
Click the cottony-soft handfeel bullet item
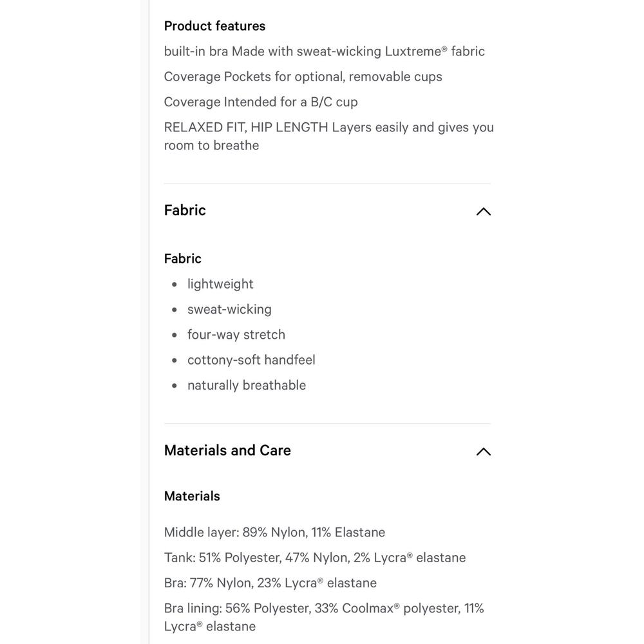[x=251, y=360]
